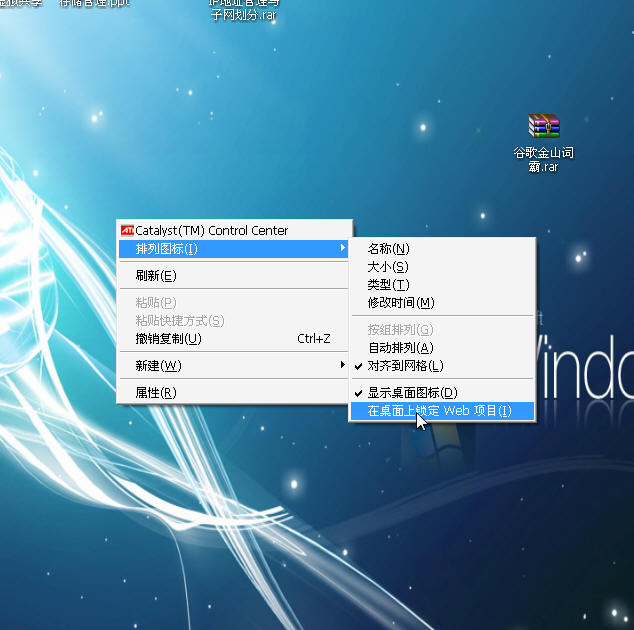Click the 粘贴(P) paste menu entry

[x=156, y=302]
